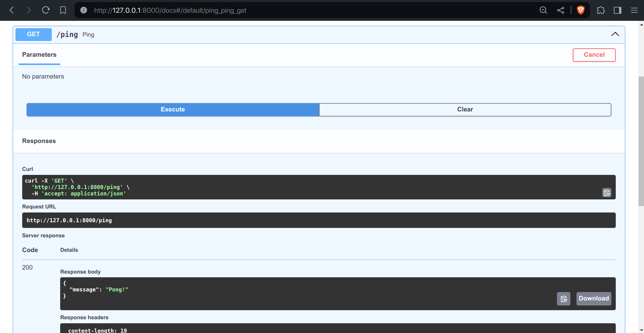Click the scrollbar down arrow
Screen dimensions: 644x333
641,330
